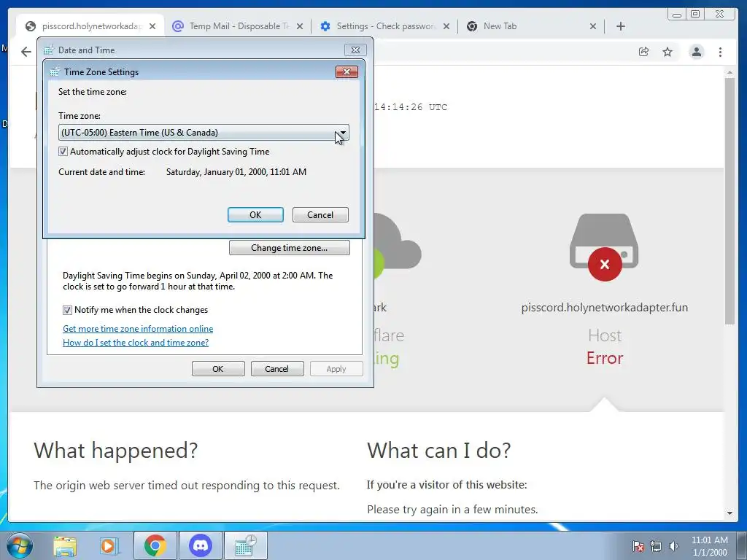Go back in Chrome
Screen dimensions: 747x560
(x=26, y=52)
